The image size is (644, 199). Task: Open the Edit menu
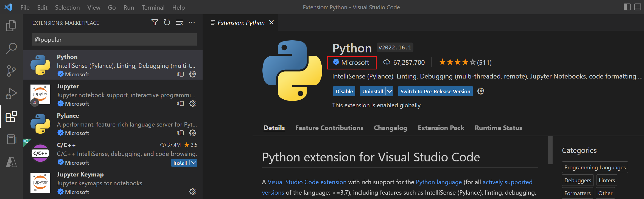[42, 7]
